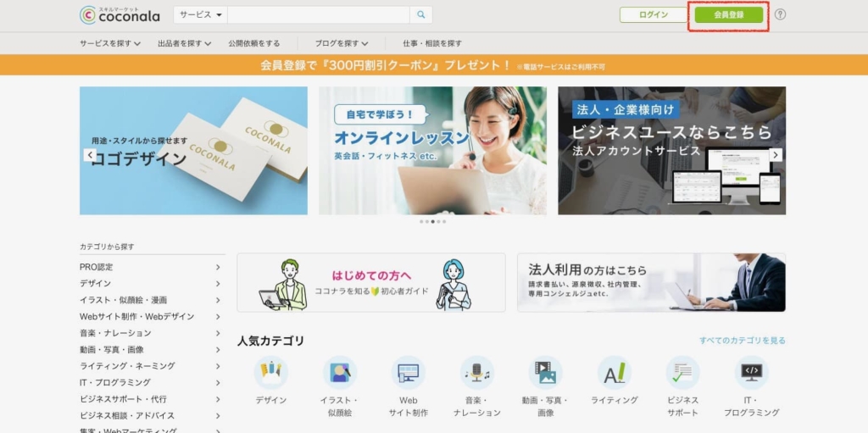Open the IT・プログラミング code icon
The height and width of the screenshot is (433, 868).
752,372
